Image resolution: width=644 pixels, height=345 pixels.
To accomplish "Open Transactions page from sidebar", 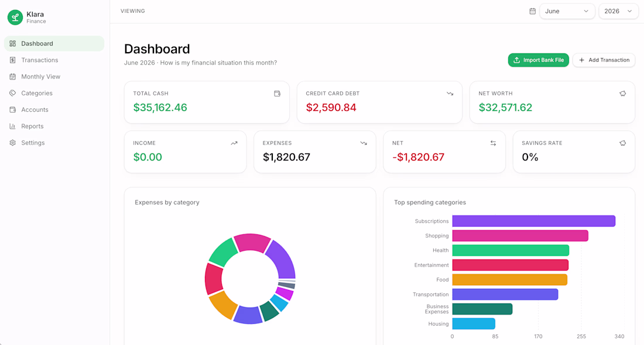I will [54, 60].
